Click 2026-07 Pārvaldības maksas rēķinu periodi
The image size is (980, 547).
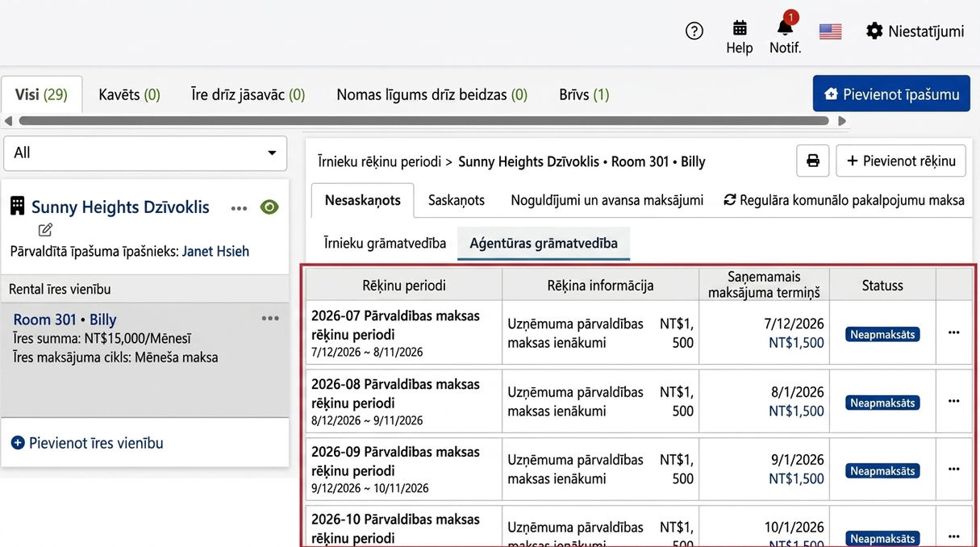pos(395,325)
